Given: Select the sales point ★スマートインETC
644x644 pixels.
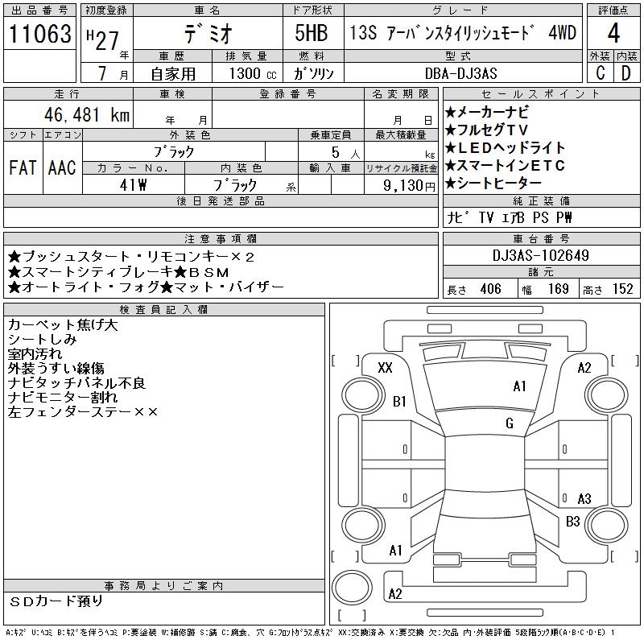Looking at the screenshot, I should (x=505, y=166).
